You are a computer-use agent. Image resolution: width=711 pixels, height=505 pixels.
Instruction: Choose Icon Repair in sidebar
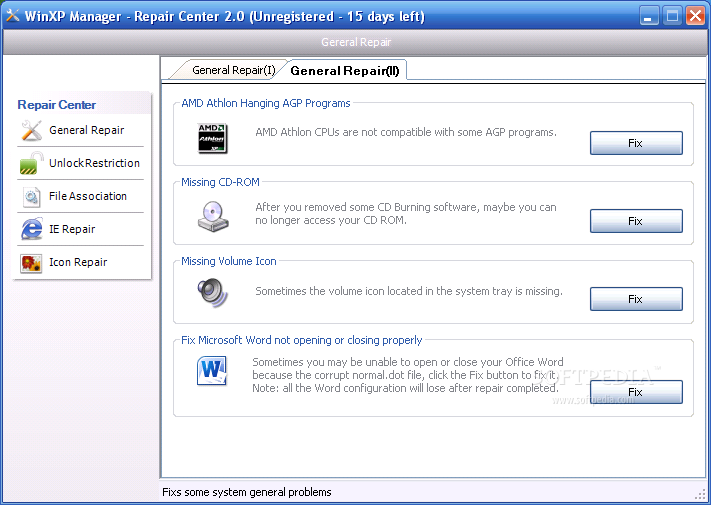tap(80, 262)
